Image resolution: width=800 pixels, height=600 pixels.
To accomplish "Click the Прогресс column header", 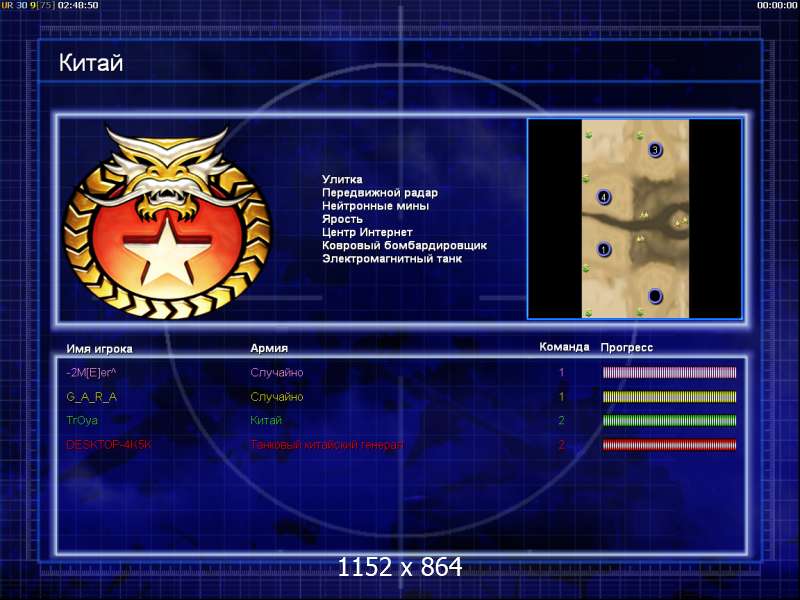I will tap(627, 347).
